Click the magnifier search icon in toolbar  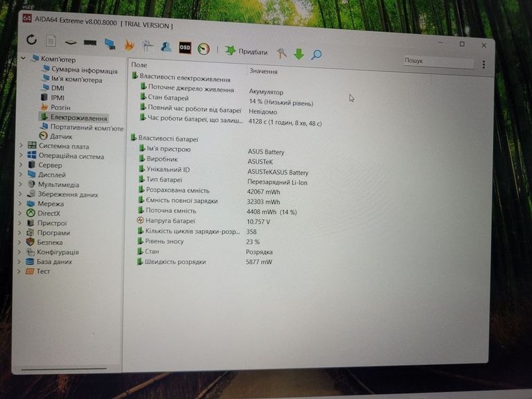coord(316,55)
